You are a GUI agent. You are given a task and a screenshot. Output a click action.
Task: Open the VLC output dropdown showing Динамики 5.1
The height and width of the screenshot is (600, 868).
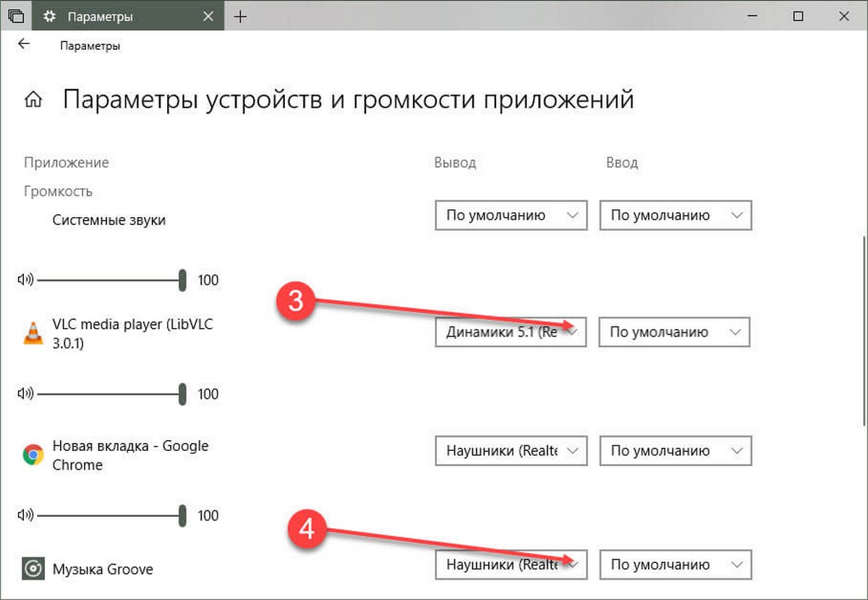[511, 332]
